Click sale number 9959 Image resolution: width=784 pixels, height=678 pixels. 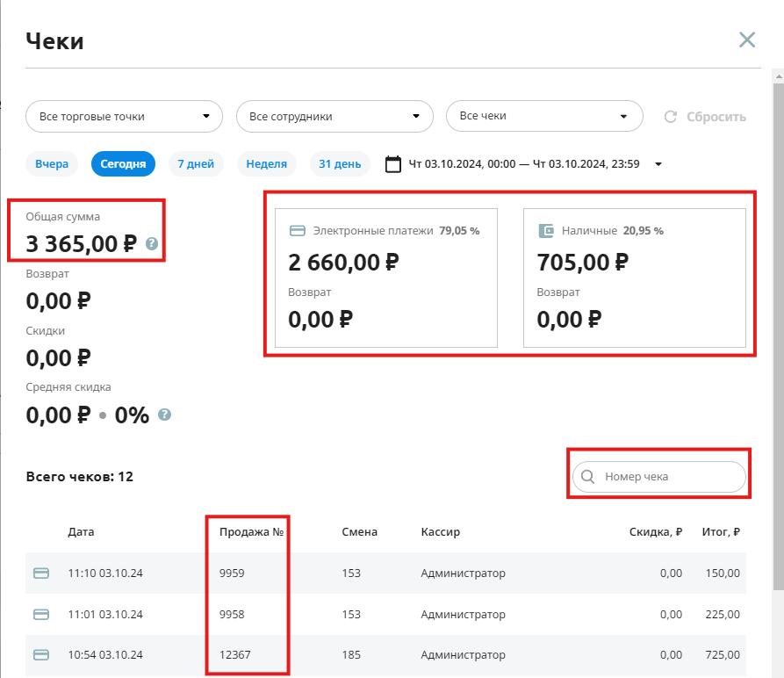click(232, 573)
